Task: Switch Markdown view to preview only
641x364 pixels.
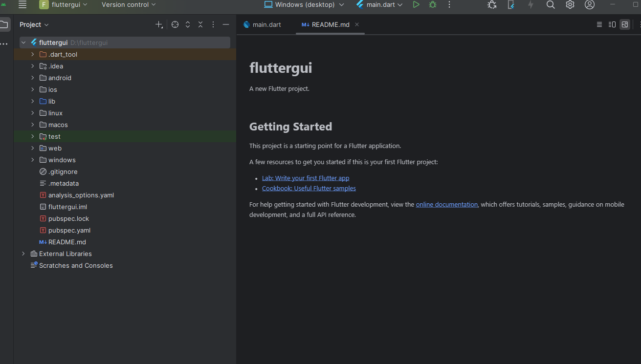Action: click(x=625, y=24)
